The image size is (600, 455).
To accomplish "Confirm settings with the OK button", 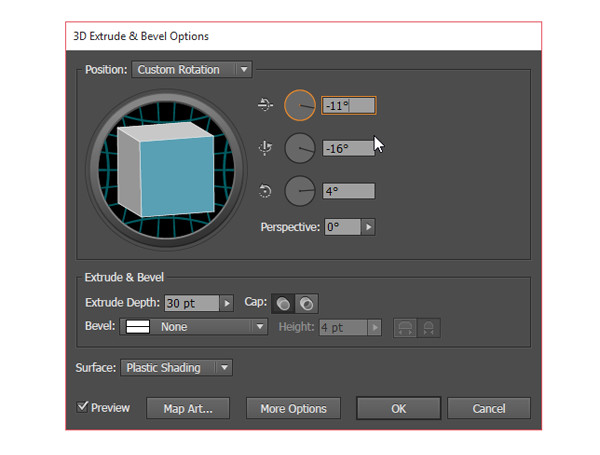I will [x=398, y=408].
